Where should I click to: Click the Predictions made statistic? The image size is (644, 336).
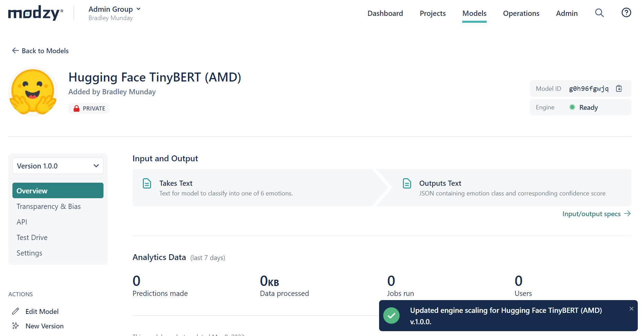pos(160,286)
